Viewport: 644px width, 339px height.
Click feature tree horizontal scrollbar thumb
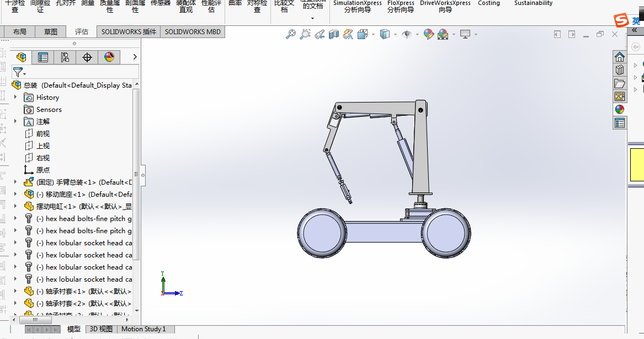35,320
